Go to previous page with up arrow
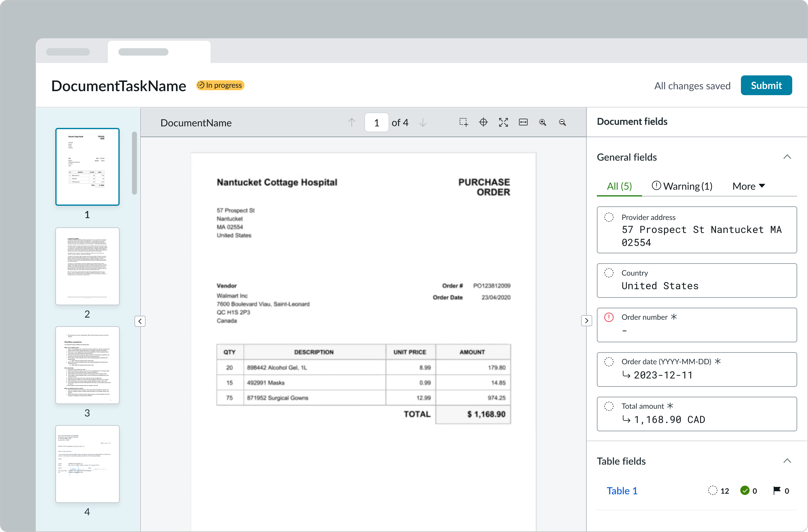808x532 pixels. coord(352,122)
